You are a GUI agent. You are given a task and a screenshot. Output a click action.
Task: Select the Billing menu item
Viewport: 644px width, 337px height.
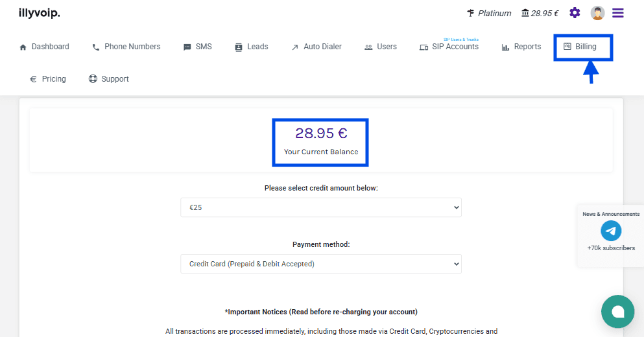[x=580, y=47]
